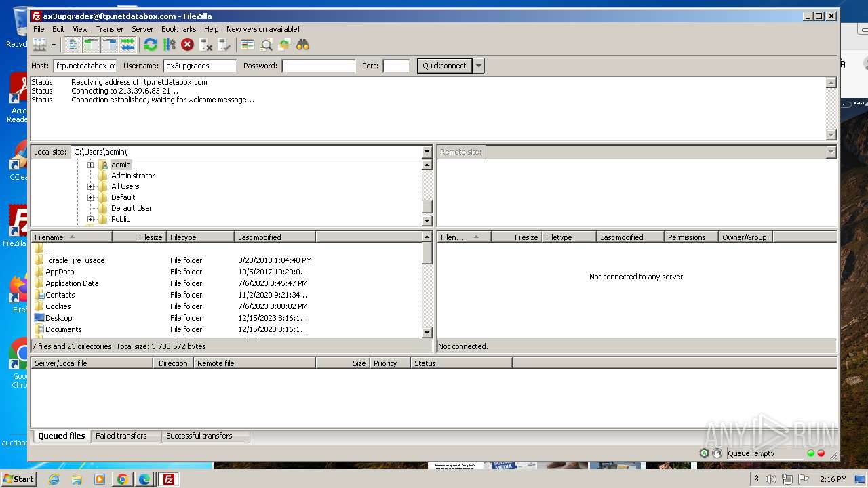Select the .oracle_jre_usage folder
The image size is (868, 488).
coord(226,260)
